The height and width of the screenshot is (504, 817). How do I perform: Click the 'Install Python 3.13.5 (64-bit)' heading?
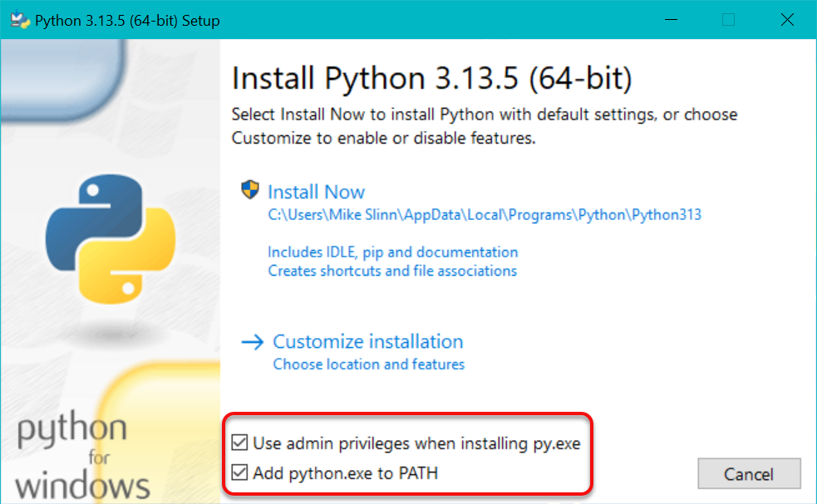click(x=431, y=79)
